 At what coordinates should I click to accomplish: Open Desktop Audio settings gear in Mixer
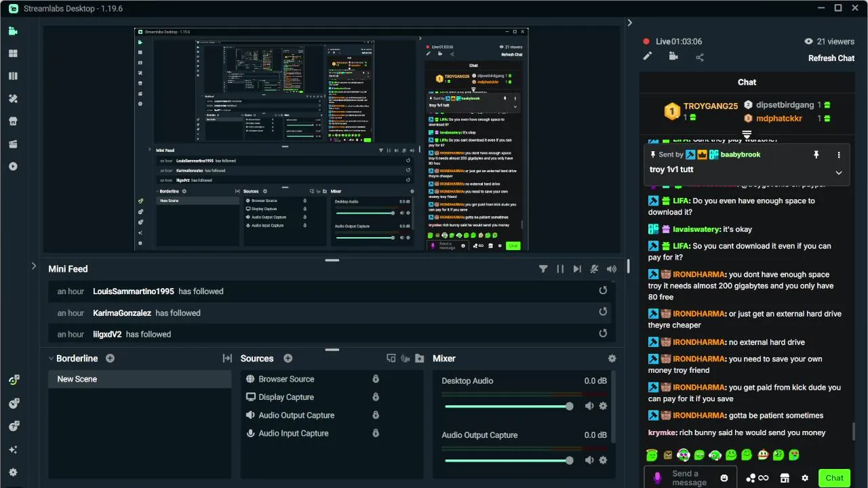[603, 406]
